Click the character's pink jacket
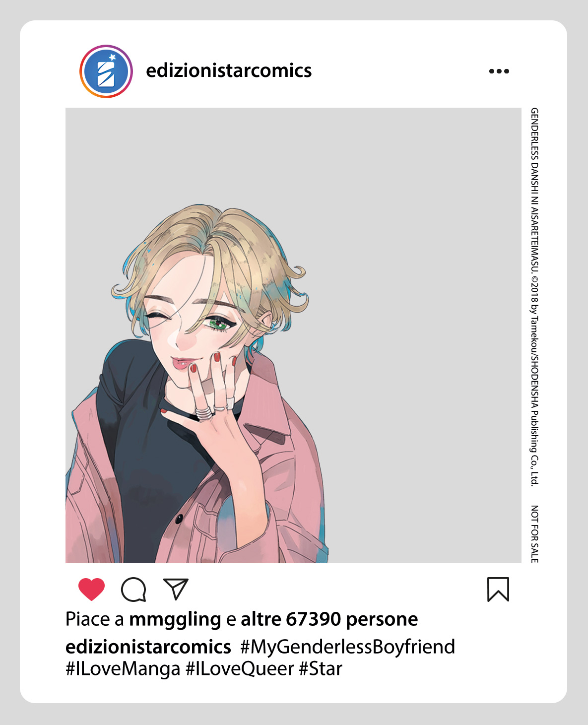Viewport: 588px width, 725px height. point(278,471)
